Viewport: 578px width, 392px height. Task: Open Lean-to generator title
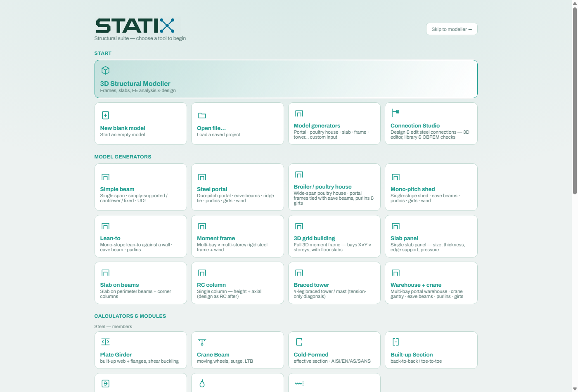[x=110, y=238]
